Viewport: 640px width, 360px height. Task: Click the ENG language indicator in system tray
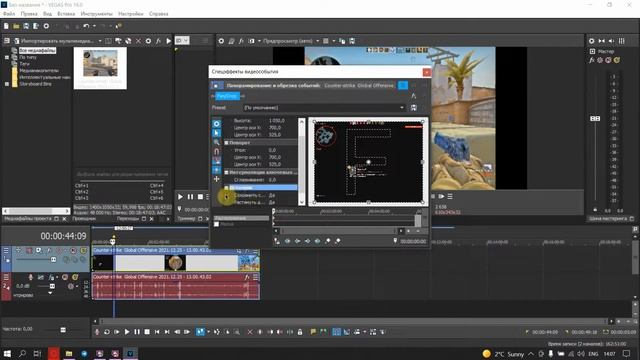593,354
